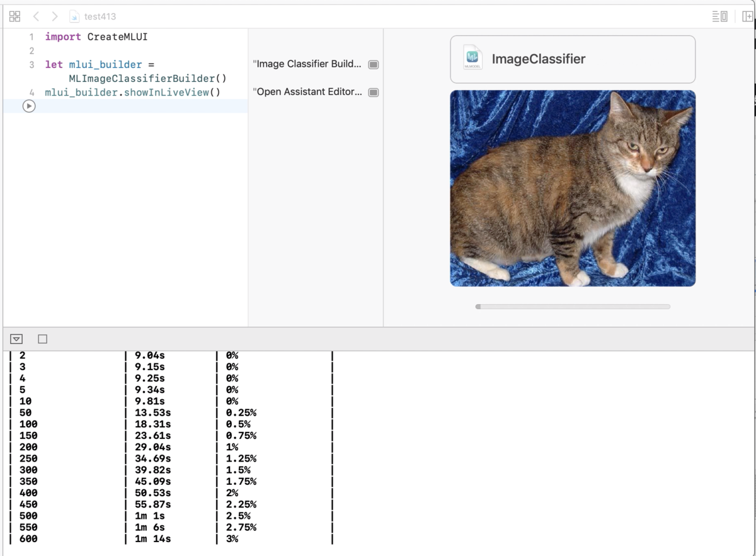Image resolution: width=756 pixels, height=556 pixels.
Task: Add a new editor pane
Action: pyautogui.click(x=748, y=16)
